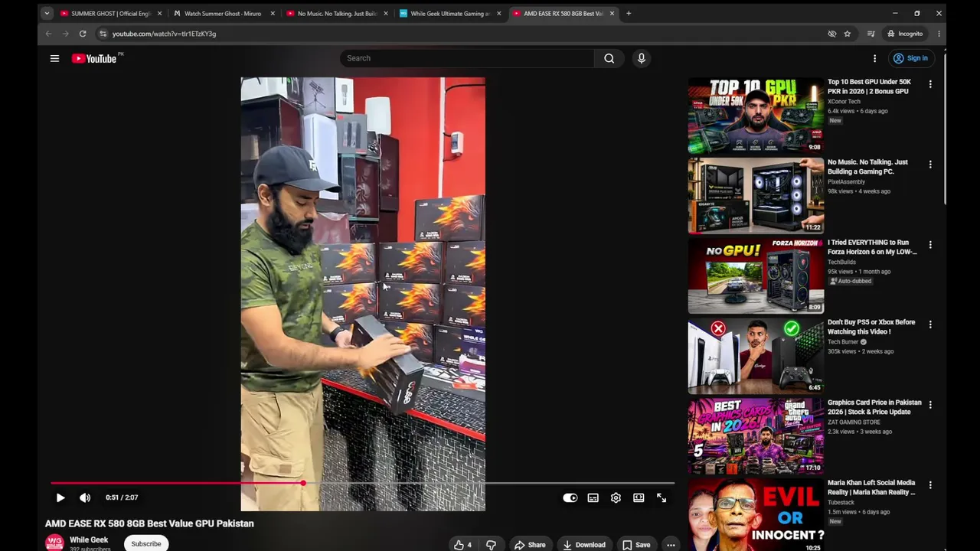Viewport: 980px width, 551px height.
Task: Play the paused video
Action: [x=60, y=497]
